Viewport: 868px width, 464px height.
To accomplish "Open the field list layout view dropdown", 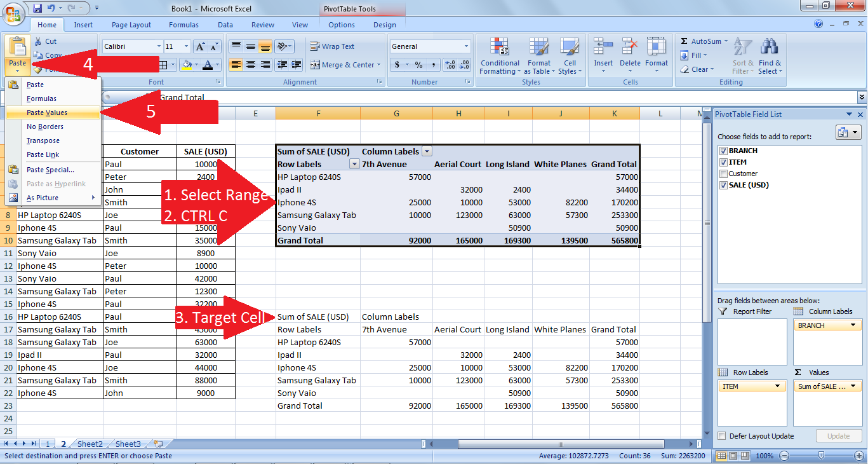I will tap(849, 132).
